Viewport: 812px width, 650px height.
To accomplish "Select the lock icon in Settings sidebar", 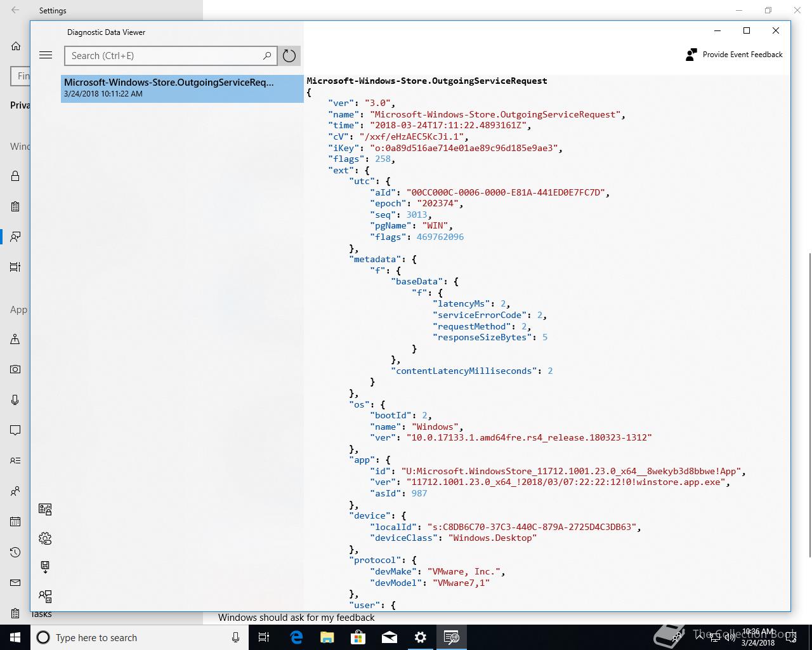I will (15, 176).
